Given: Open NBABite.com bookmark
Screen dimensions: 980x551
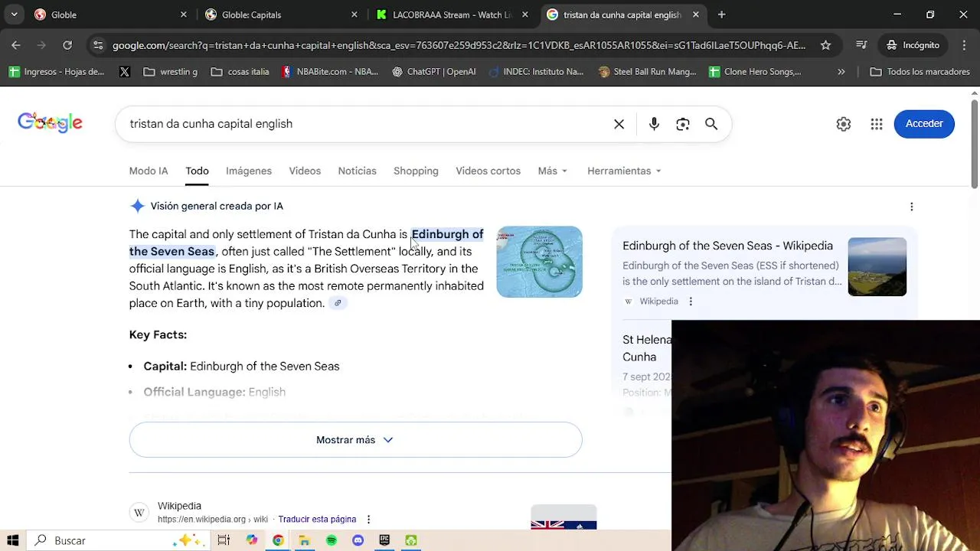Looking at the screenshot, I should click(x=330, y=72).
